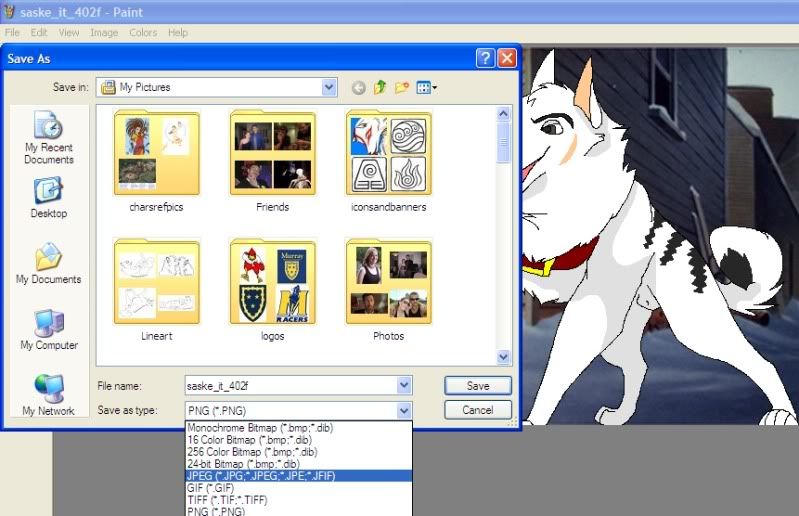Open My Computer in places bar
Image resolution: width=799 pixels, height=516 pixels.
coord(49,330)
